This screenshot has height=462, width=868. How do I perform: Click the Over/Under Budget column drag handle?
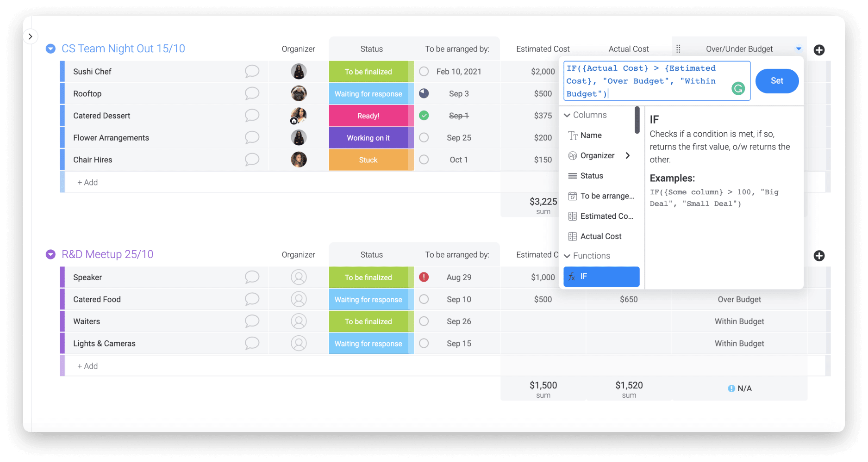tap(678, 49)
